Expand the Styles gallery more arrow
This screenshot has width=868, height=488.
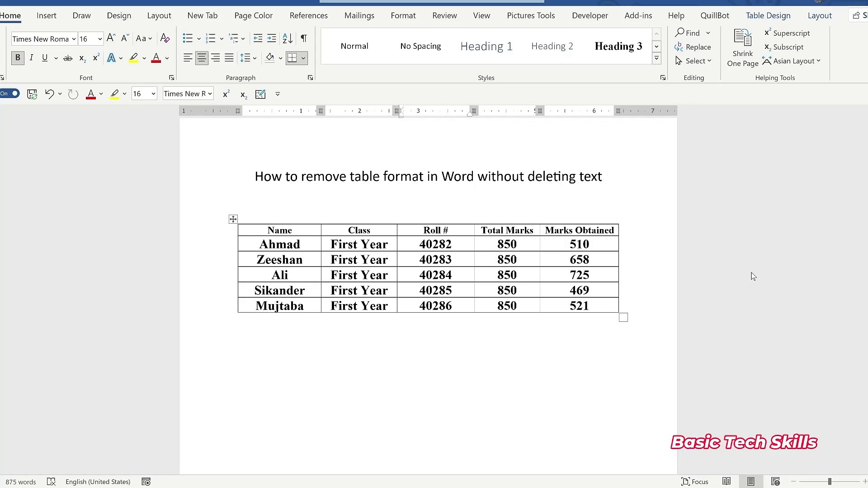656,58
